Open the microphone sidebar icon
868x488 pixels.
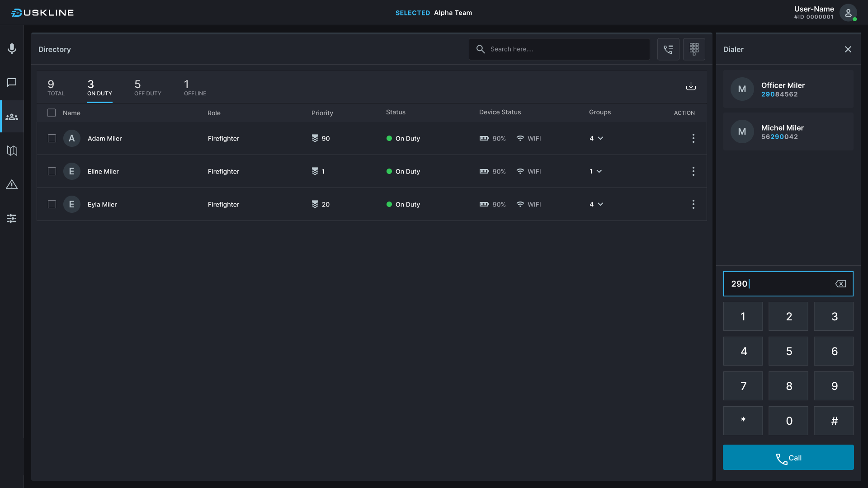[x=12, y=48]
